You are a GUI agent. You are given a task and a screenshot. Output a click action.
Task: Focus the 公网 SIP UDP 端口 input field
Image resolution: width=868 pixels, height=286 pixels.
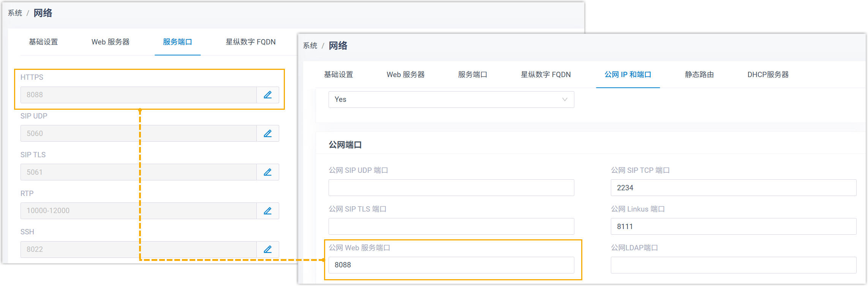pyautogui.click(x=451, y=188)
